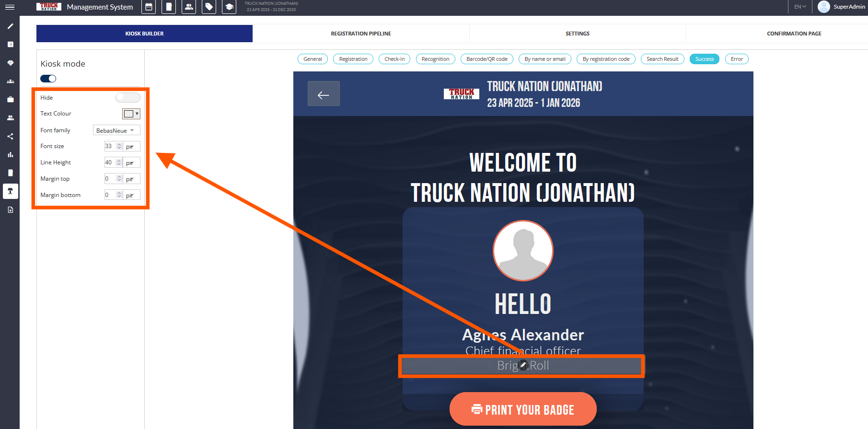
Task: Open the EN language selector
Action: coord(800,7)
